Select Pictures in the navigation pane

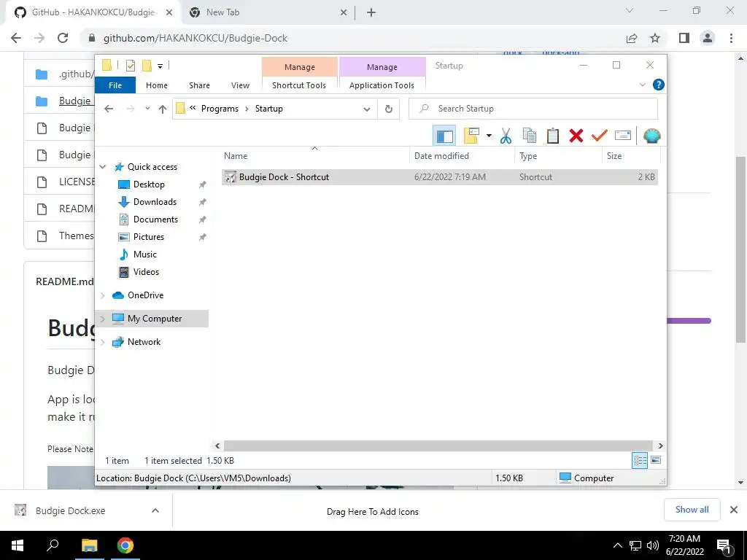tap(149, 237)
